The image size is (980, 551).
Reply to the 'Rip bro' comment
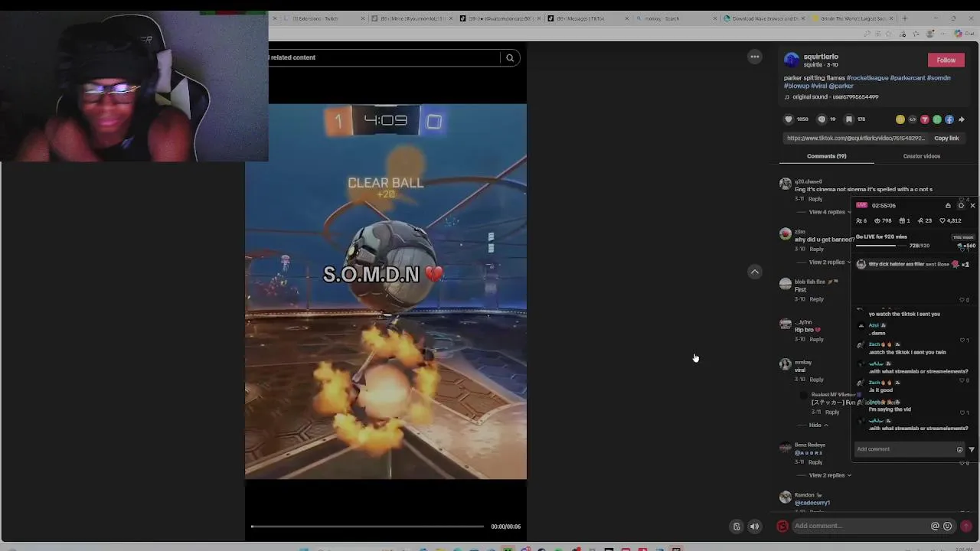point(817,339)
